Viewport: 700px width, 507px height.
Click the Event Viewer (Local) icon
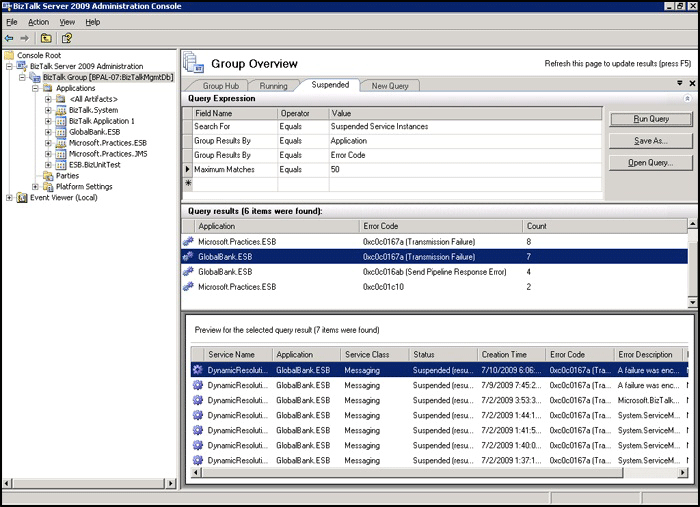click(22, 198)
